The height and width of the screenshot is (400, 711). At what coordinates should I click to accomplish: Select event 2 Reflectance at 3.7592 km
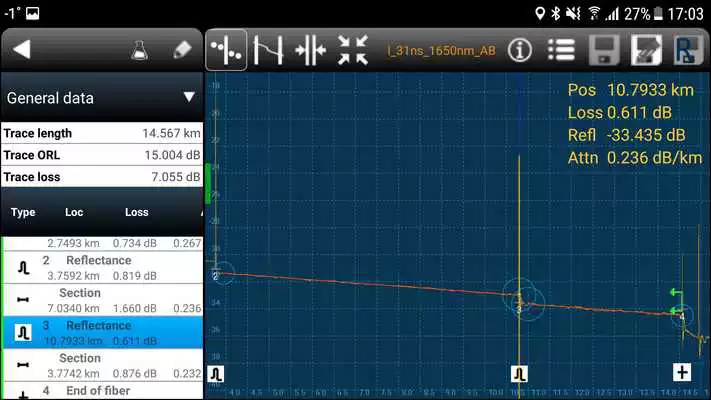[102, 268]
